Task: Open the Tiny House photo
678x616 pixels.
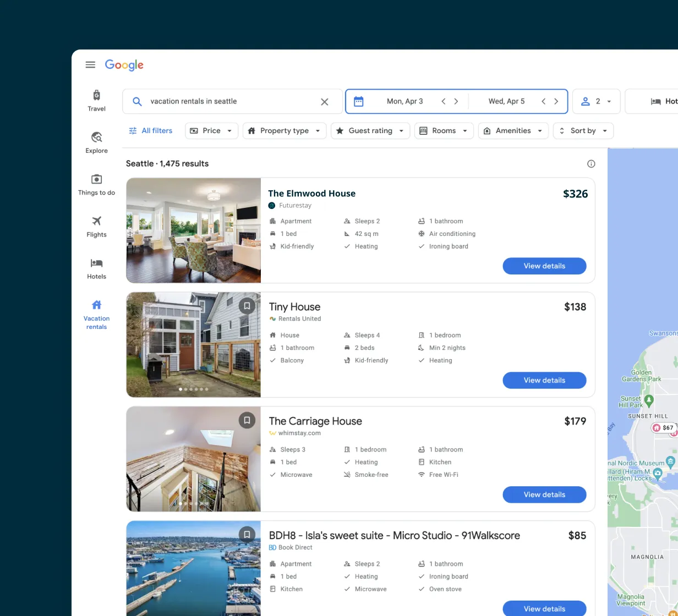Action: [x=194, y=345]
